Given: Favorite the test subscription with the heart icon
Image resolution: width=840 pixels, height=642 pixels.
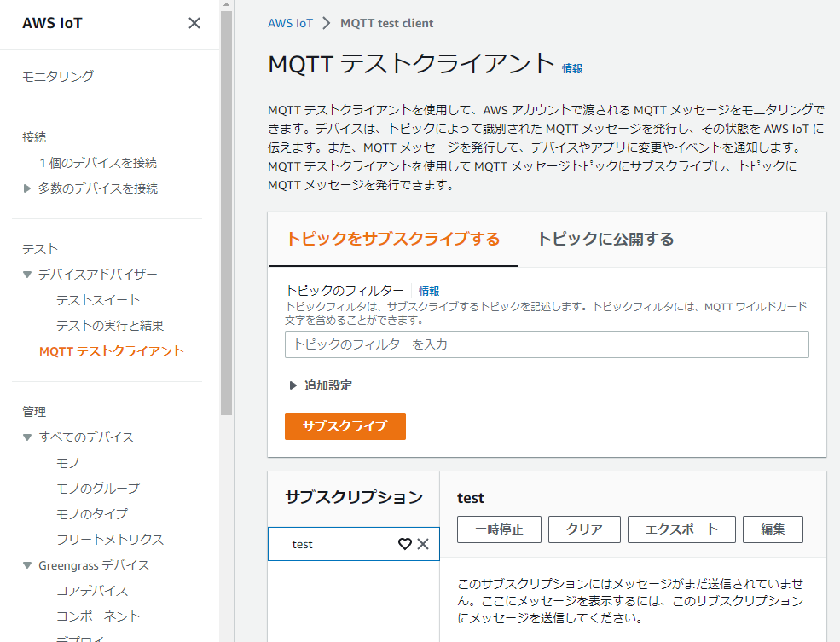Looking at the screenshot, I should point(405,544).
